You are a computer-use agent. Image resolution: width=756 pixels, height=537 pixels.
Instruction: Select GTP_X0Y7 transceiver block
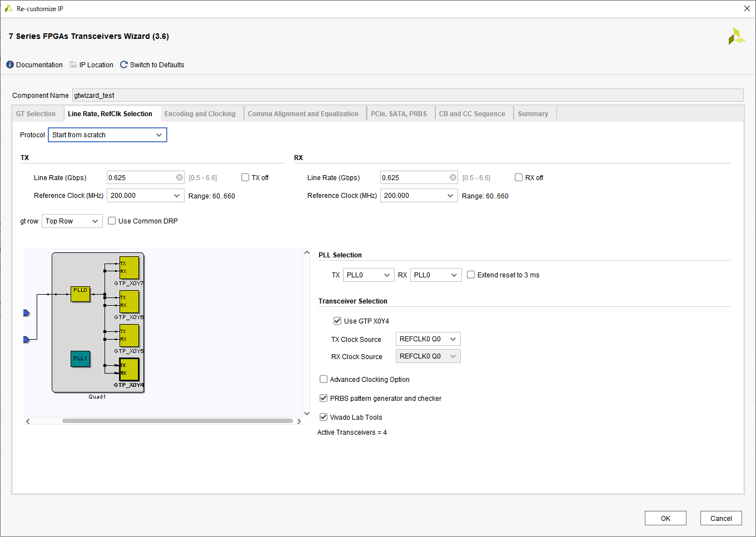click(x=130, y=268)
